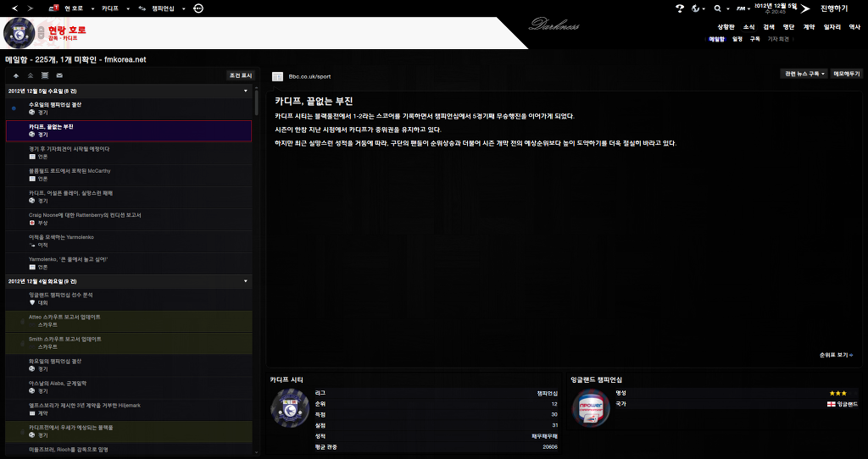Click the npower Championship logo

click(x=591, y=408)
